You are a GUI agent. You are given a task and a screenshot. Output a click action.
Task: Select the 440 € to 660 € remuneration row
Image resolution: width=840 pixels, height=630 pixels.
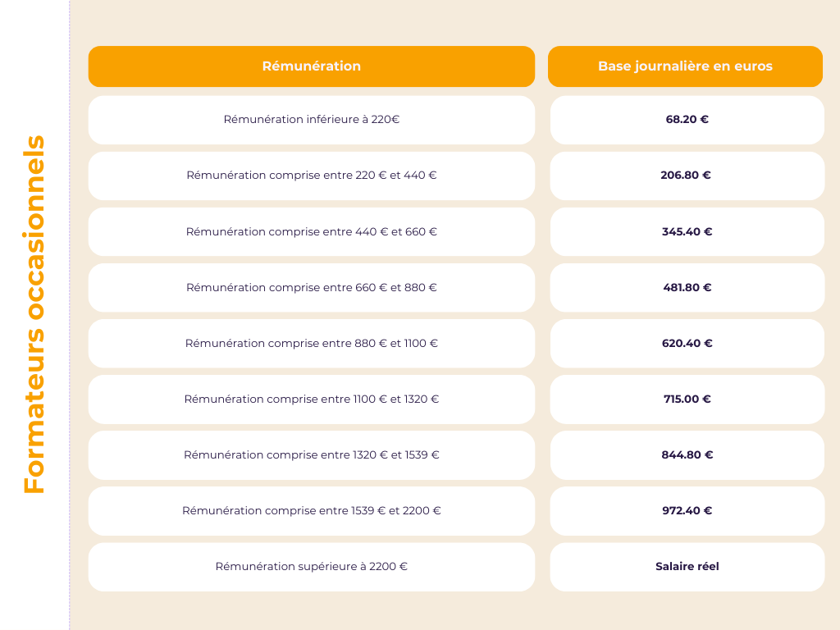[312, 231]
